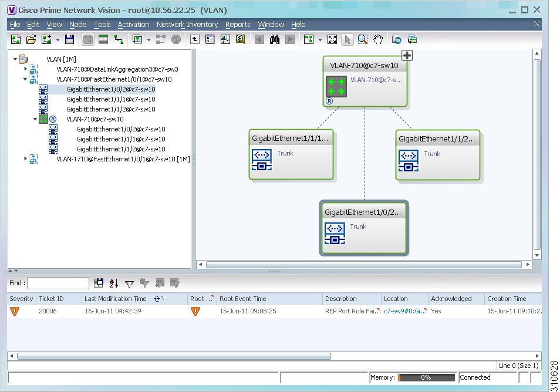Screen dimensions: 560x392
Task: Select the GigabitEthernet1/1/2 trunk node in map
Action: tap(438, 156)
